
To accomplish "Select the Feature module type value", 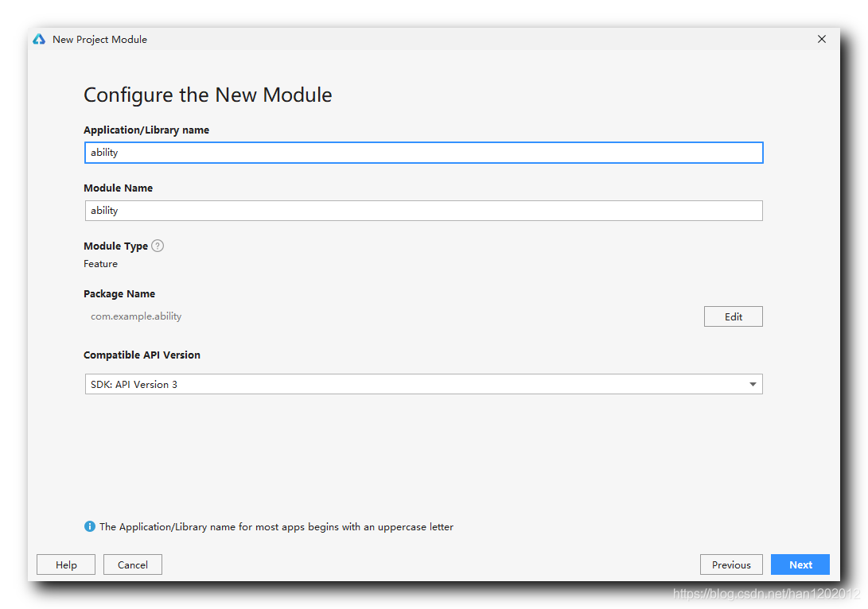I will pos(100,264).
